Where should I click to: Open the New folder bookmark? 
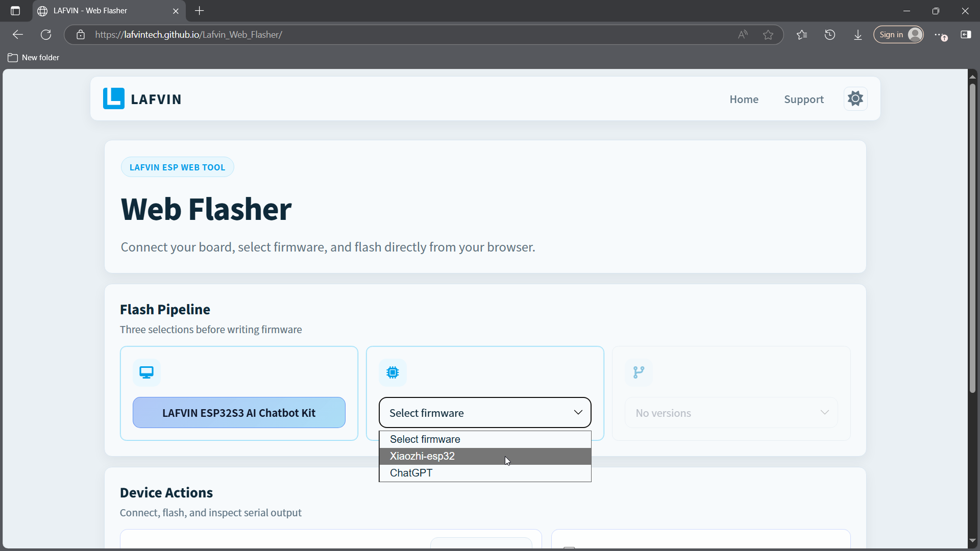pos(34,58)
